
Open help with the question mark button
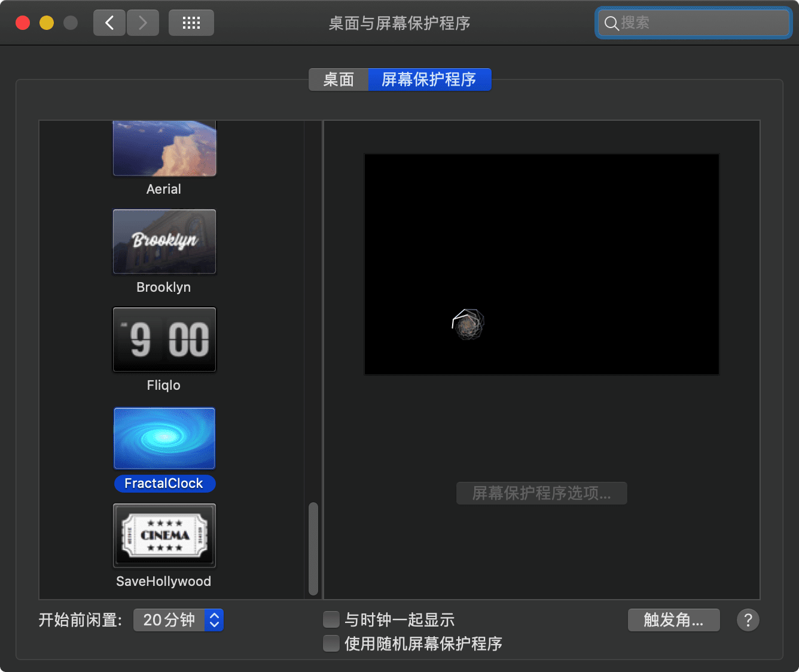(x=748, y=620)
